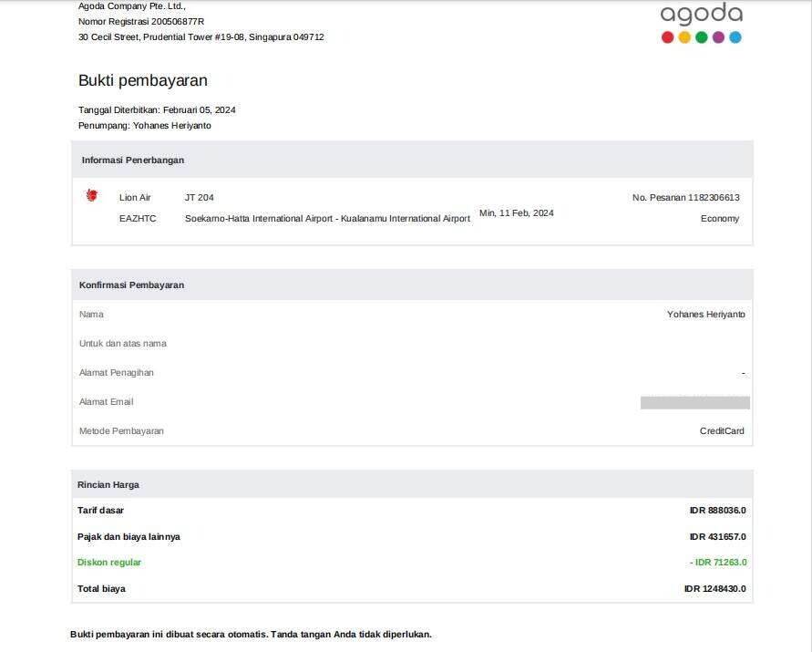Click the Soekarno-Hatta to Kualanamu route text
812x652 pixels.
tap(327, 219)
